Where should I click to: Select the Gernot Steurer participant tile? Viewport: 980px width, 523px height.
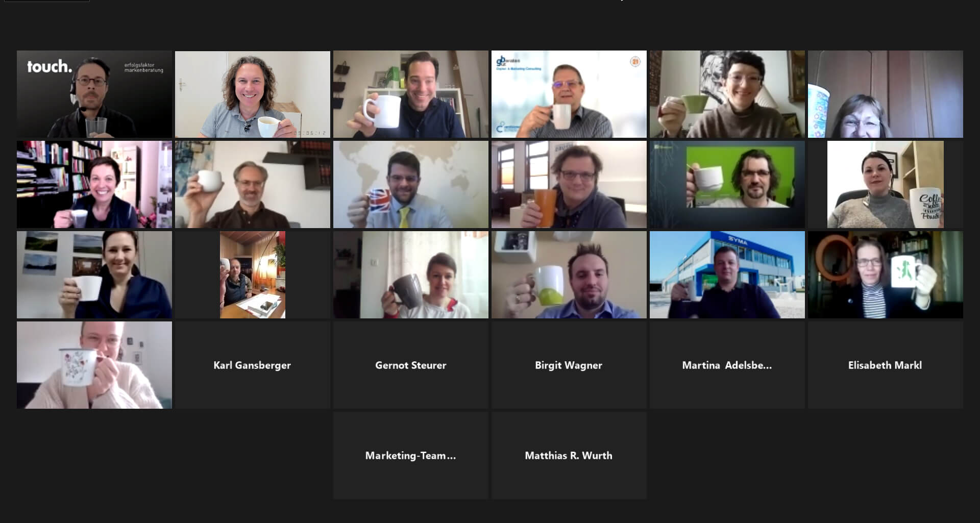[411, 365]
